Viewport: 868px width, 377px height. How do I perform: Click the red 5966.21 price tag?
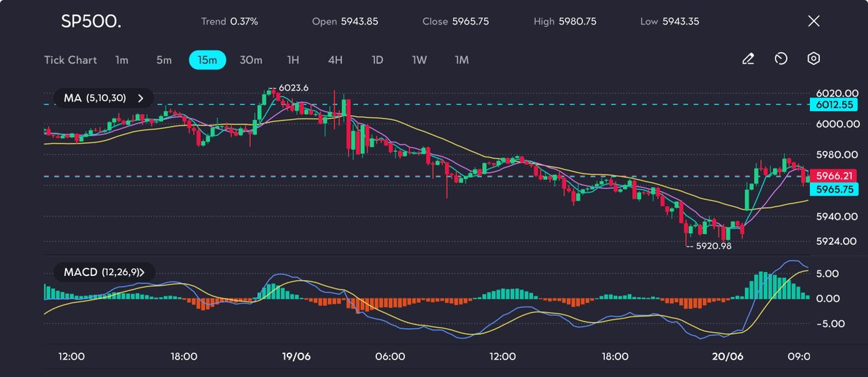834,176
